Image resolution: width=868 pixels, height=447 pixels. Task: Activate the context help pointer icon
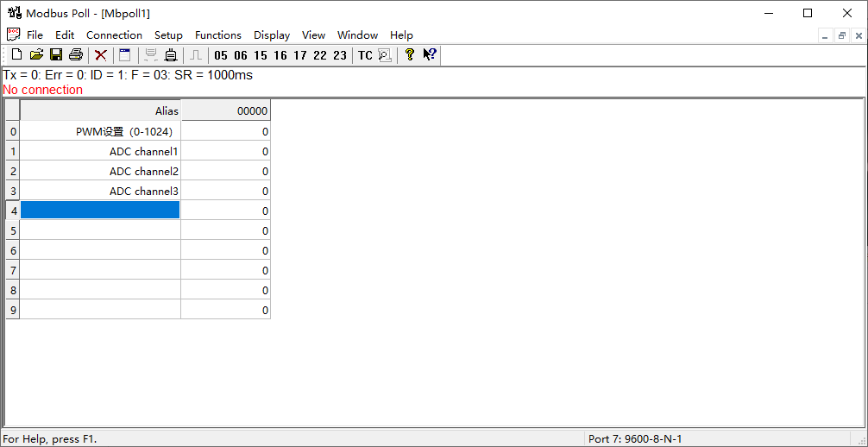[x=430, y=55]
